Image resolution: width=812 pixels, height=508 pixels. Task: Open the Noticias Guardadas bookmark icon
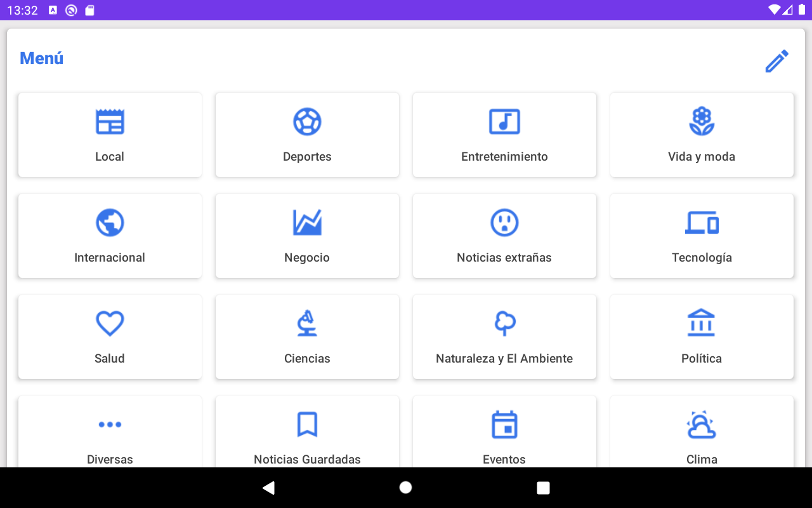pos(307,424)
